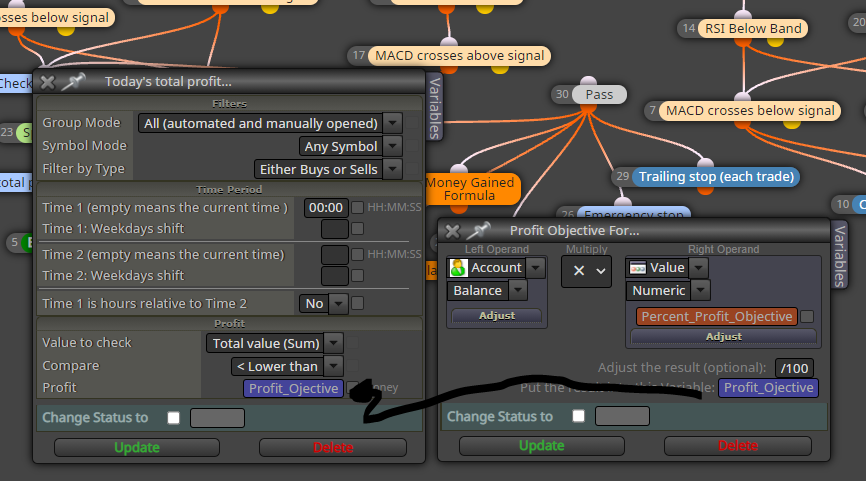Select the MACD crosses above signal node
The height and width of the screenshot is (481, 866).
[460, 56]
